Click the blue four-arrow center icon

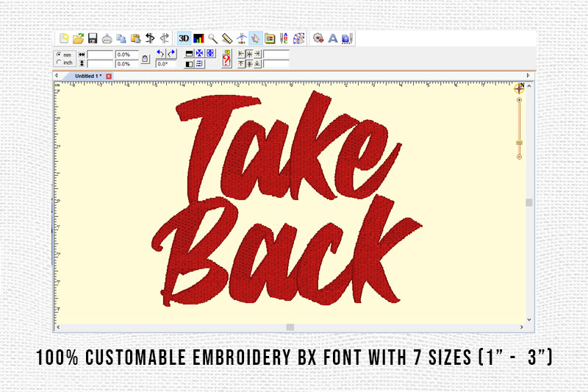(x=199, y=54)
